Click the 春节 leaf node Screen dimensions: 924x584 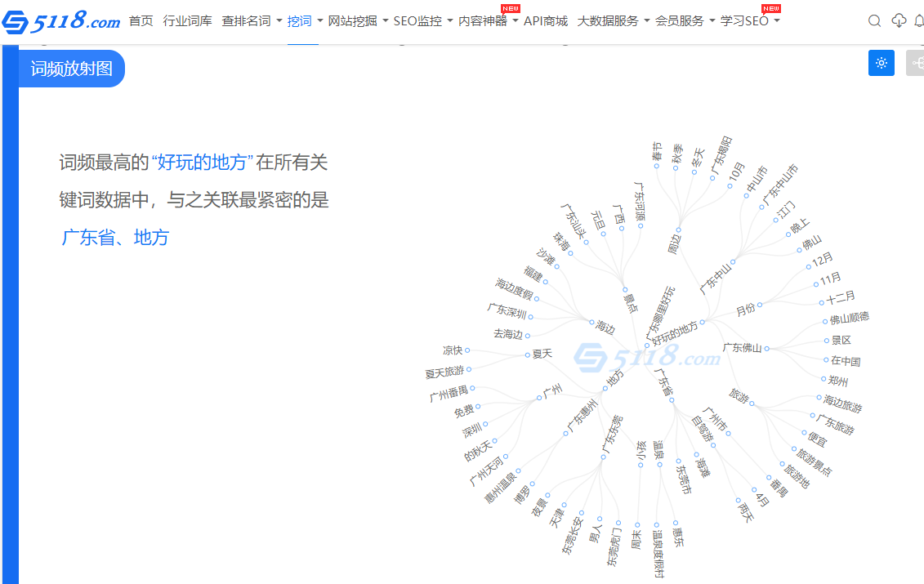point(657,151)
